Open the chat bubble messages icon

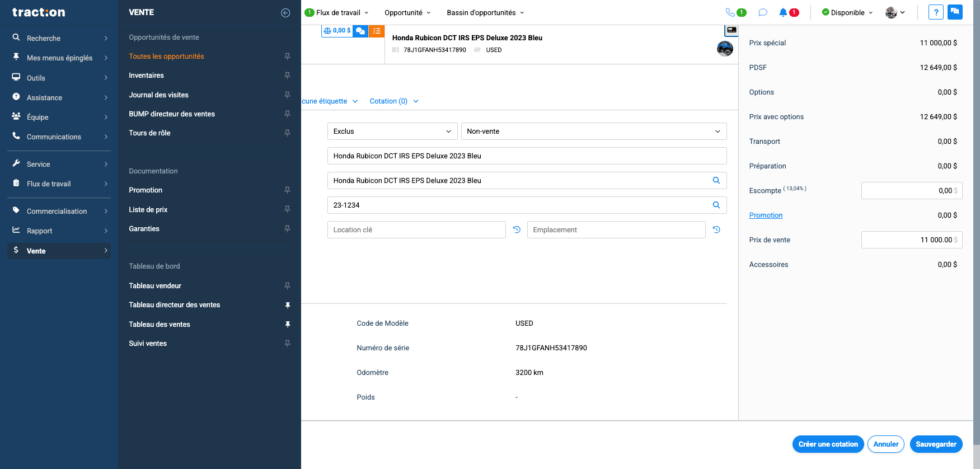click(762, 12)
